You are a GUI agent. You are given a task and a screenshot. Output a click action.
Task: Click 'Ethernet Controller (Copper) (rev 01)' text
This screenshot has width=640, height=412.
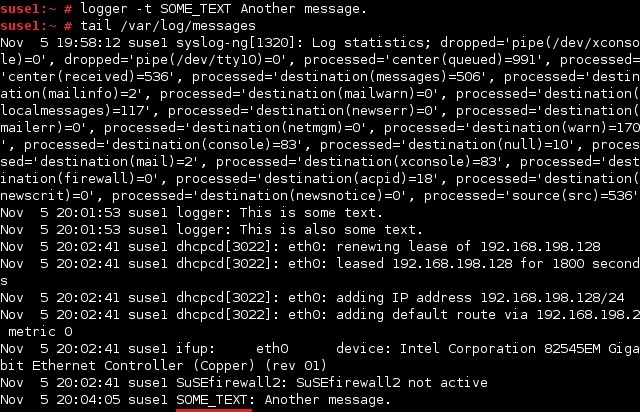(179, 365)
